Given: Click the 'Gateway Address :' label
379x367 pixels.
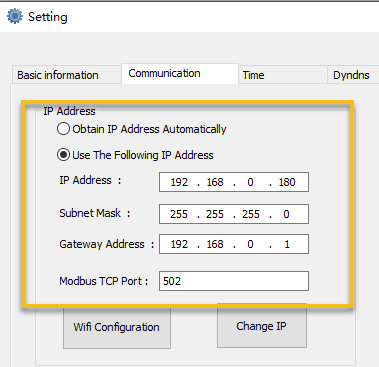Looking at the screenshot, I should tap(107, 244).
